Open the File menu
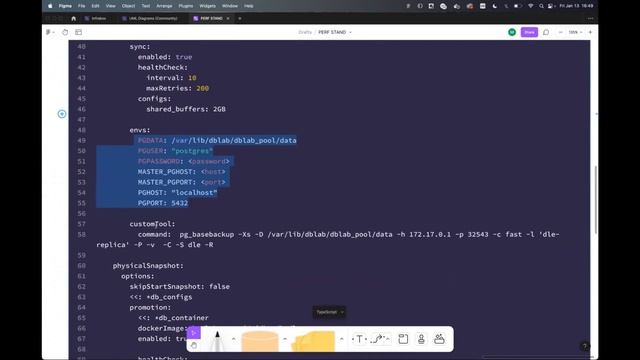This screenshot has height=360, width=640. [x=82, y=6]
